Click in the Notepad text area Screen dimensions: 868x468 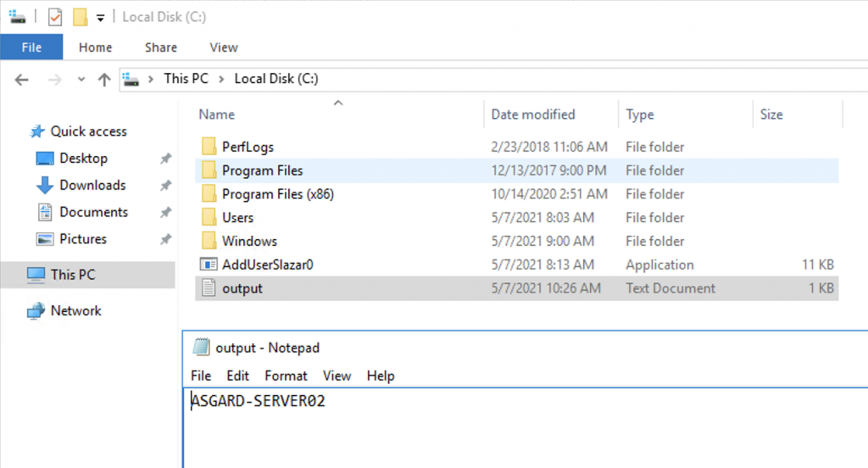pyautogui.click(x=509, y=432)
